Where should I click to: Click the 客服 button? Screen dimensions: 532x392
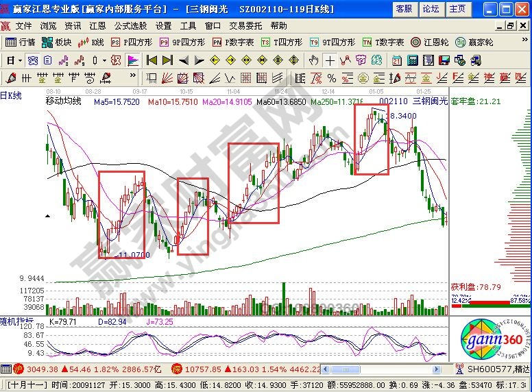(x=404, y=9)
